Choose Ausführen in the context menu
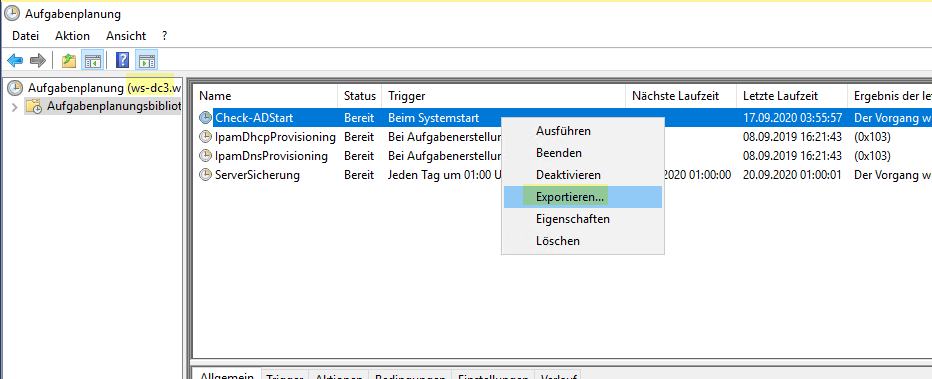 (582, 131)
